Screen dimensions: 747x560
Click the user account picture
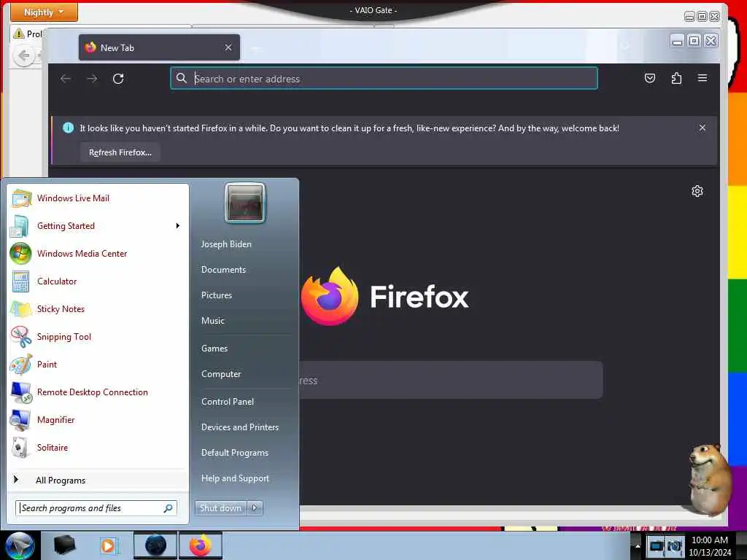click(245, 203)
